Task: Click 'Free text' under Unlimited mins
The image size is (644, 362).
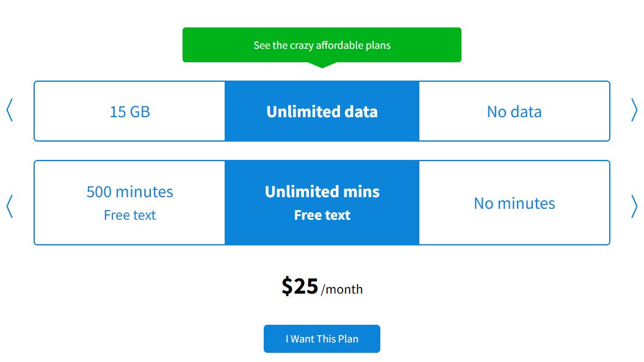Action: point(322,215)
